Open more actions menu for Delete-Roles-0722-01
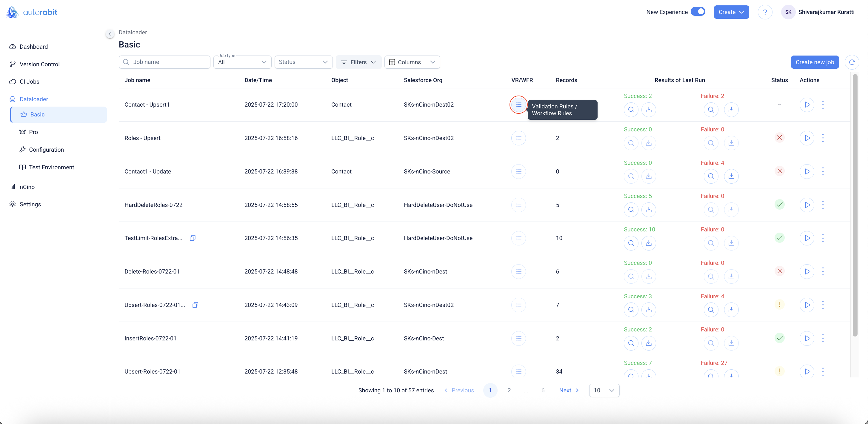This screenshot has width=868, height=424. pos(823,272)
